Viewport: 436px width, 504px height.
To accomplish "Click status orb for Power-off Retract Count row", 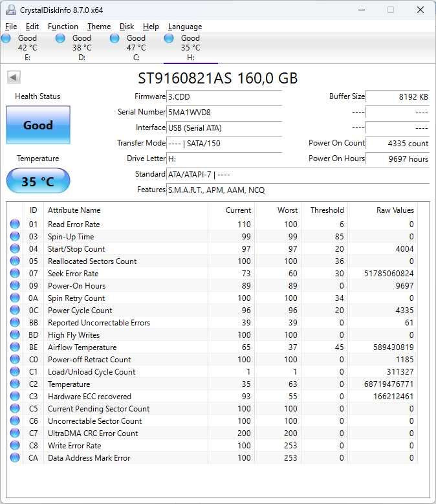I will (15, 359).
